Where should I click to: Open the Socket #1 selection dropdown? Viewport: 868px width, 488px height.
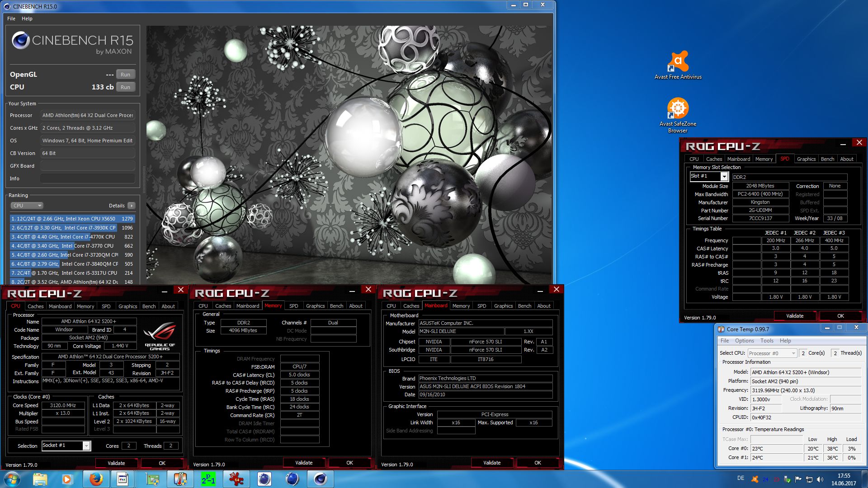[66, 446]
